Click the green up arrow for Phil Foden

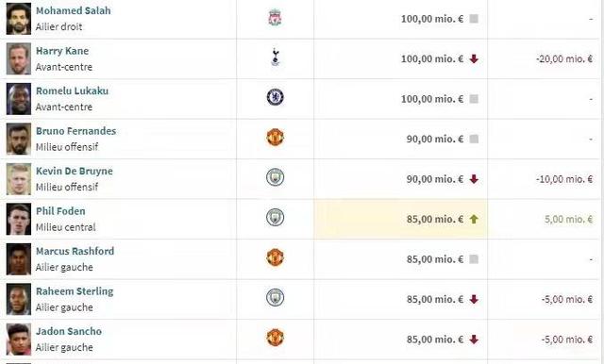[474, 219]
